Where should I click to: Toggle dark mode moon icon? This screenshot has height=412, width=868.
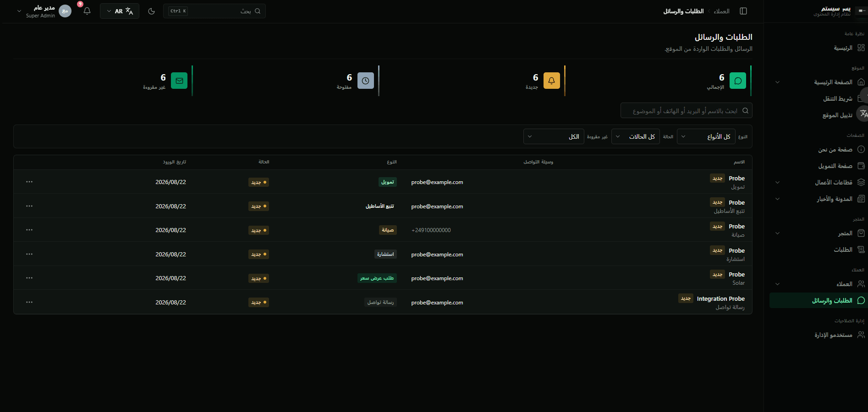click(152, 11)
